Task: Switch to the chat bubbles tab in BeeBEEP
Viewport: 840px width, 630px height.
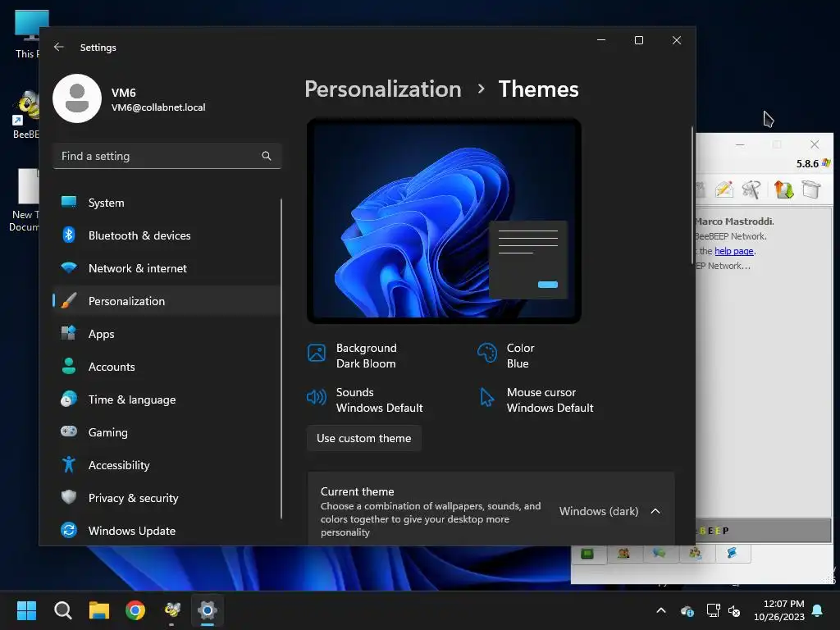Action: 660,554
